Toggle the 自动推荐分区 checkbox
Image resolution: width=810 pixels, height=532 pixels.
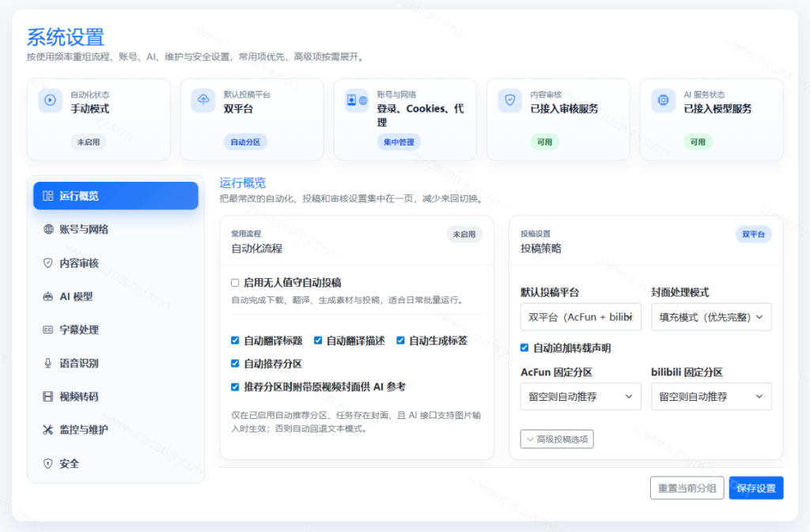(x=235, y=364)
